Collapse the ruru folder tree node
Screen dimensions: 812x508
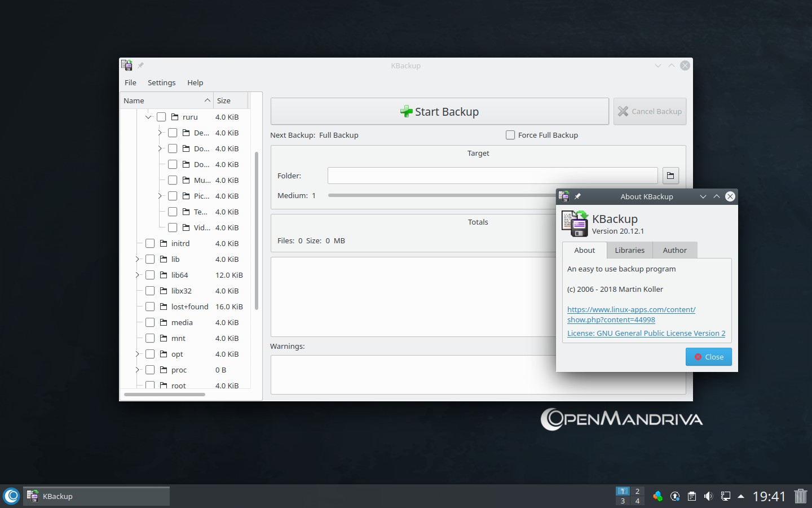tap(149, 117)
